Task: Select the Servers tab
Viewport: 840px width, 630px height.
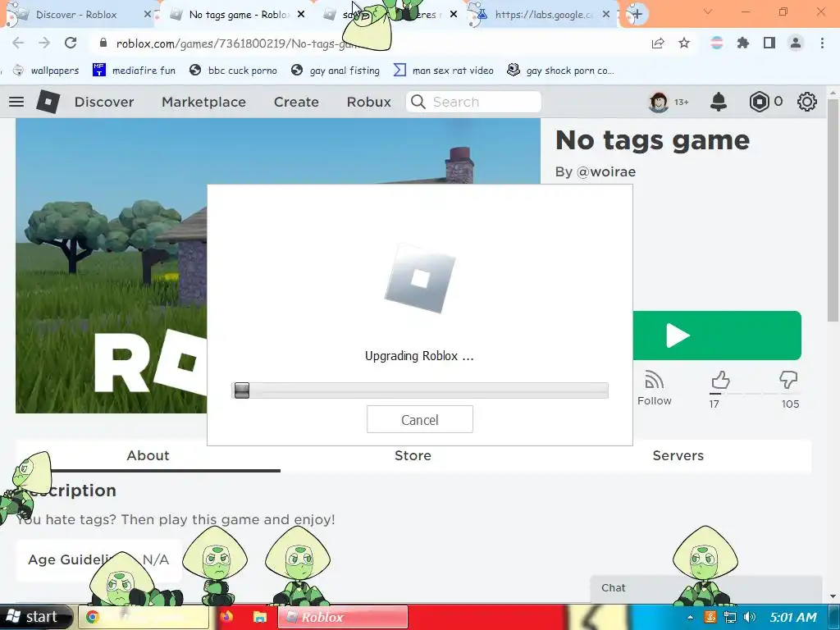Action: [x=678, y=455]
